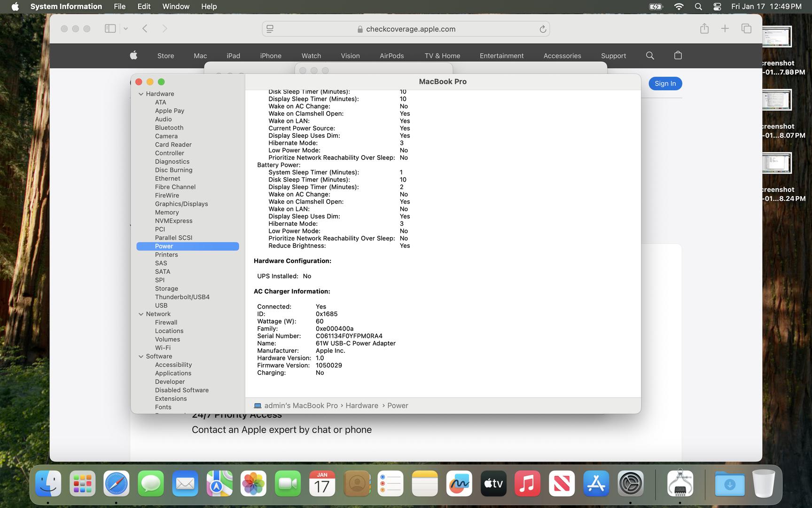The width and height of the screenshot is (812, 508).
Task: Show Safari tab overview icon
Action: pyautogui.click(x=746, y=29)
